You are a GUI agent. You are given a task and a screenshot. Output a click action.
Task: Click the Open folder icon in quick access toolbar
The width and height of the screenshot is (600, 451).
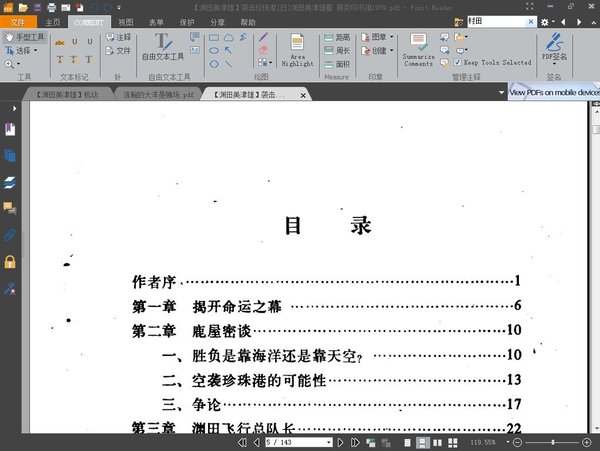pos(23,7)
